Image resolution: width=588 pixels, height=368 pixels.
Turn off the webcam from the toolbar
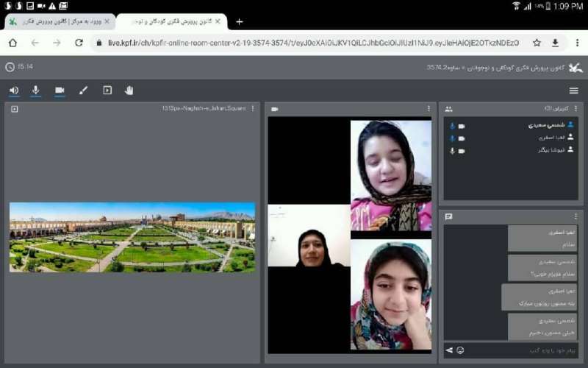[x=60, y=91]
